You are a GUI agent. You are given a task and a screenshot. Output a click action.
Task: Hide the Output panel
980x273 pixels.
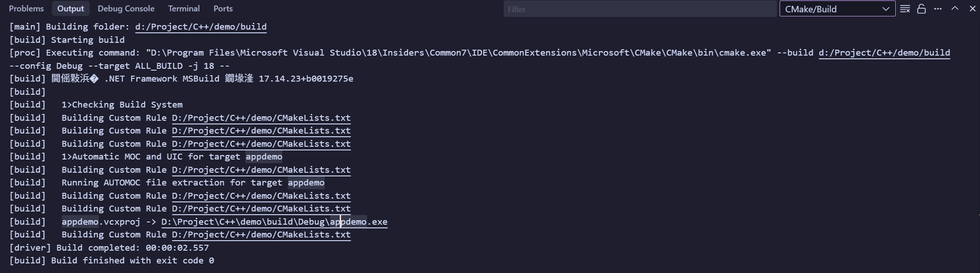972,8
